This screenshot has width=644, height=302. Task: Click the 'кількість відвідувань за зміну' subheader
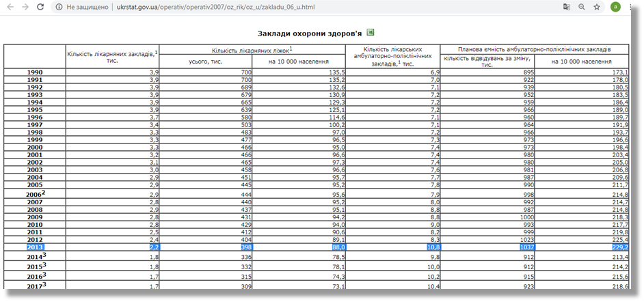tap(487, 61)
